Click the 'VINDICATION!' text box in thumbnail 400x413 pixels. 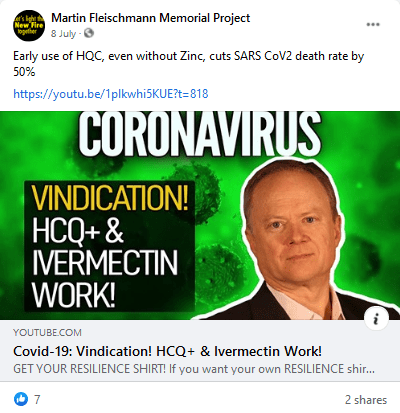110,246
